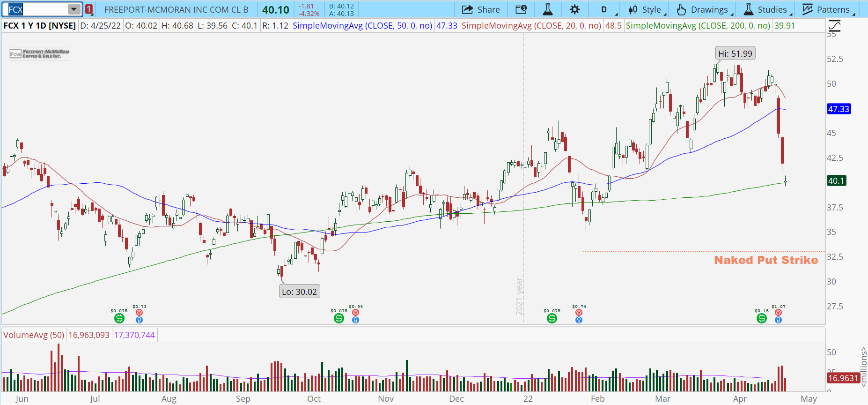Click the Lo: 30.02 price bubble
The height and width of the screenshot is (405, 868).
[300, 292]
